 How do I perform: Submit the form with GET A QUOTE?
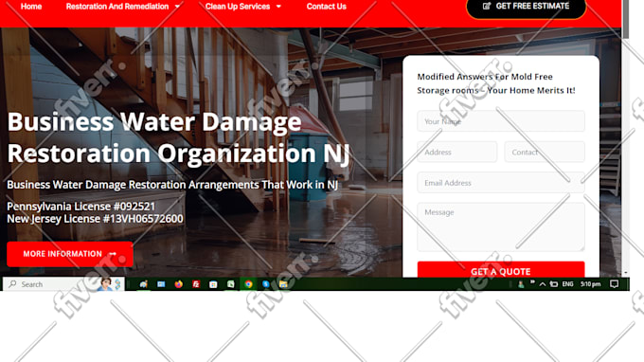[x=501, y=269]
